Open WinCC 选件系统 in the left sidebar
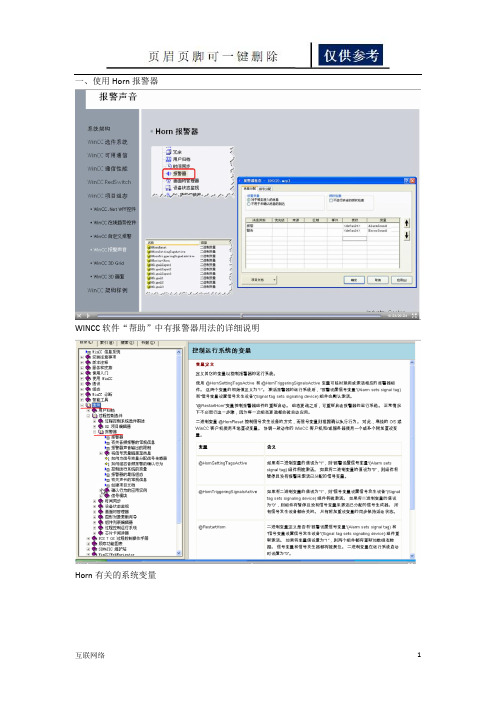 pyautogui.click(x=107, y=142)
